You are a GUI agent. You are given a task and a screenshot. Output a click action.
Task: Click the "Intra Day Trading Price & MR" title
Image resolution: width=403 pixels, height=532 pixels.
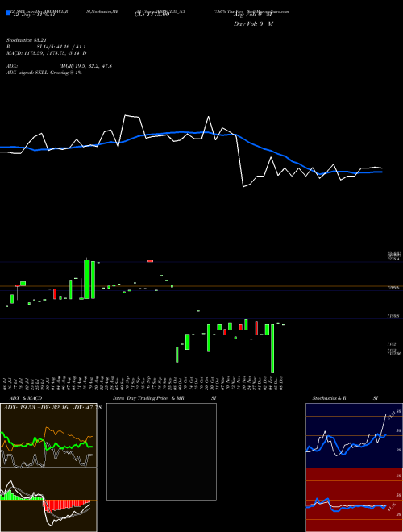click(x=148, y=398)
